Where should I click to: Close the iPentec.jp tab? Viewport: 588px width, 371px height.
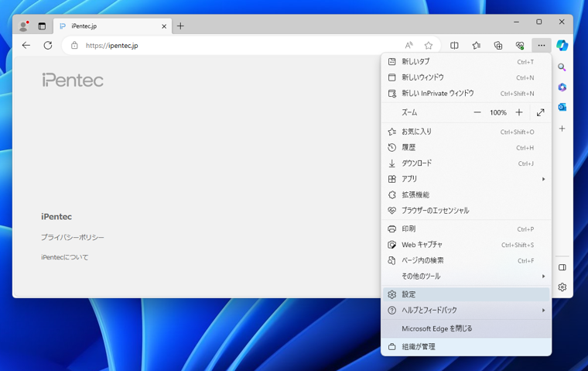pyautogui.click(x=164, y=26)
